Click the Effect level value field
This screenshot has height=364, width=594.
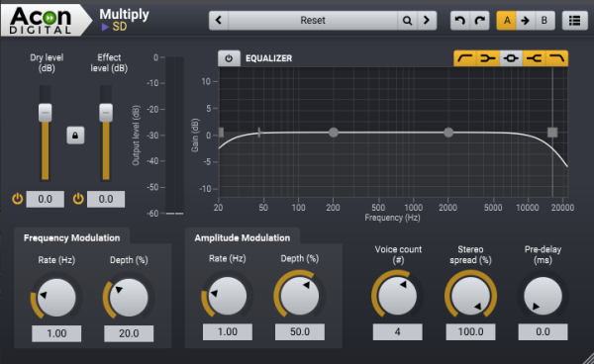coord(106,199)
